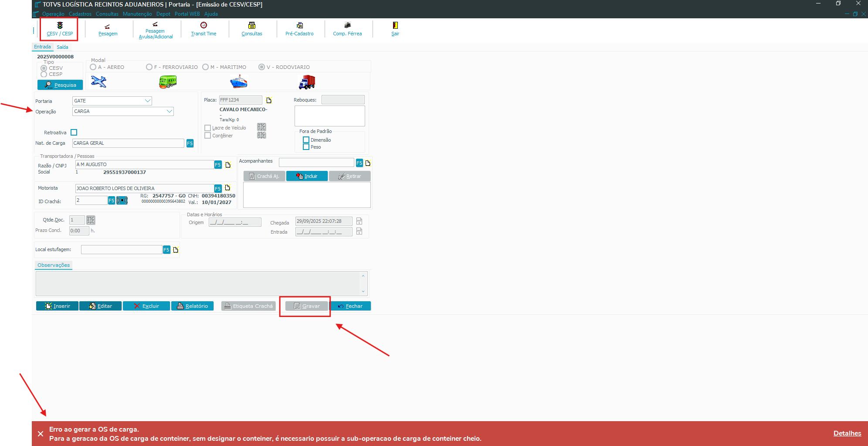
Task: Open F5 lookup for Razão Social
Action: tap(218, 165)
